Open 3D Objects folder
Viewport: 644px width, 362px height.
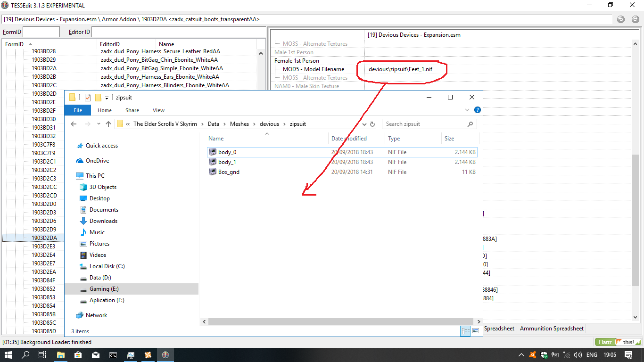103,187
